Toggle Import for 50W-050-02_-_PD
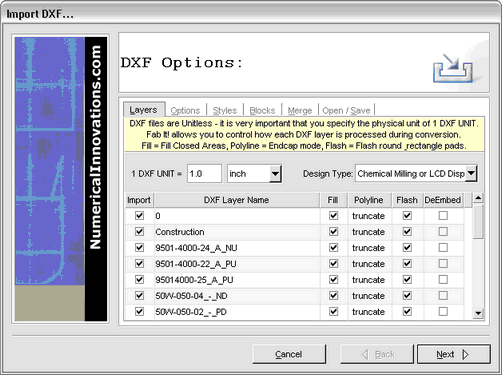This screenshot has width=502, height=375. tap(139, 312)
